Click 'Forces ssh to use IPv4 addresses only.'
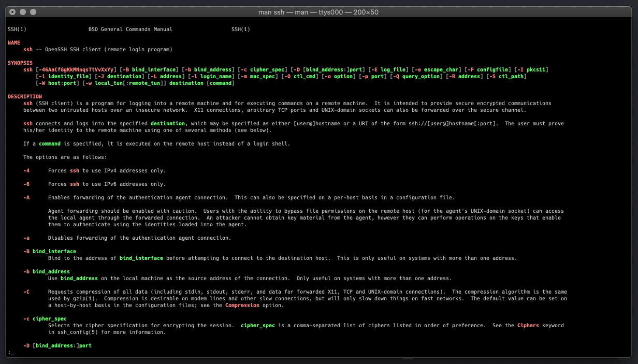The image size is (638, 364). (107, 170)
